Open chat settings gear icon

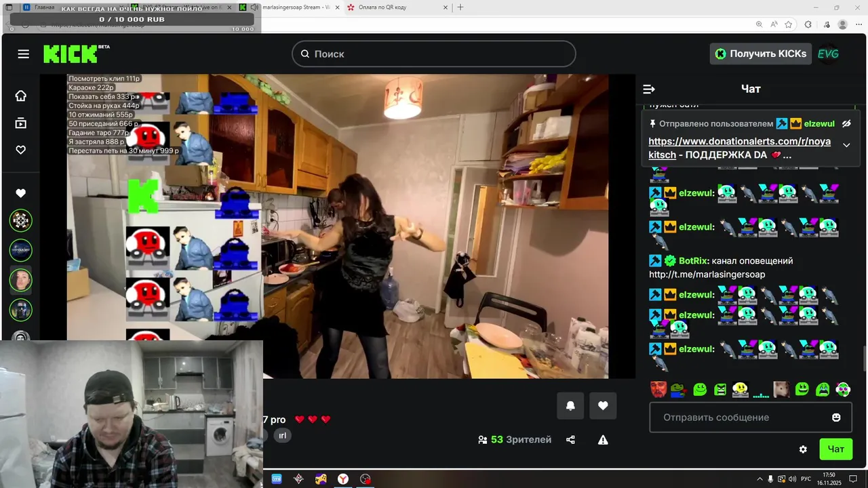803,449
